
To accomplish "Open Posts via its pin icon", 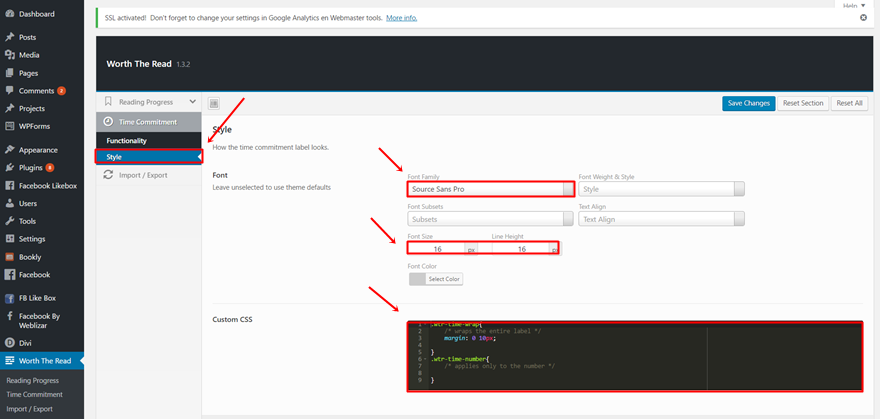I will pyautogui.click(x=9, y=37).
